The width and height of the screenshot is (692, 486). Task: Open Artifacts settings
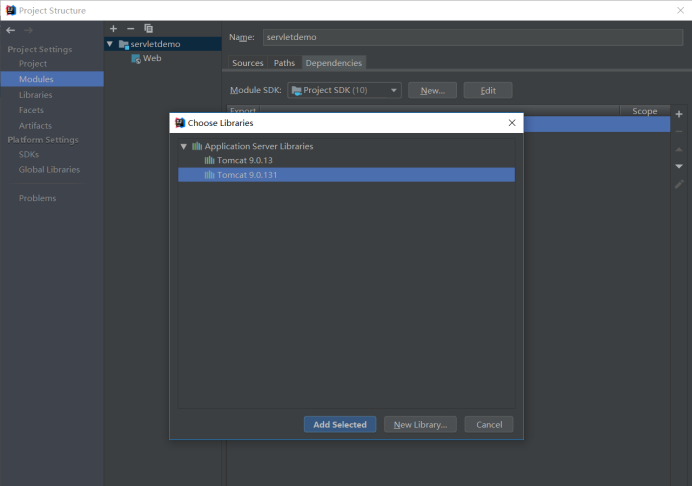pyautogui.click(x=35, y=126)
